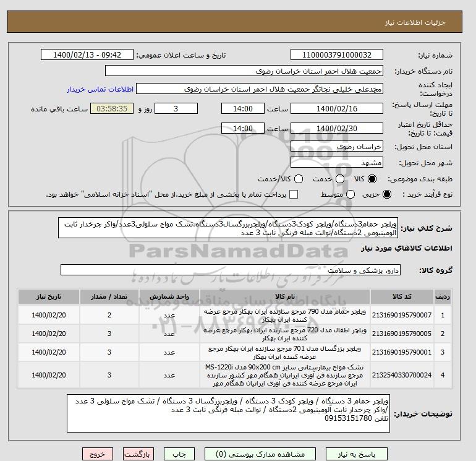
Task: Click product code 2131690195790001
Action: (402, 352)
